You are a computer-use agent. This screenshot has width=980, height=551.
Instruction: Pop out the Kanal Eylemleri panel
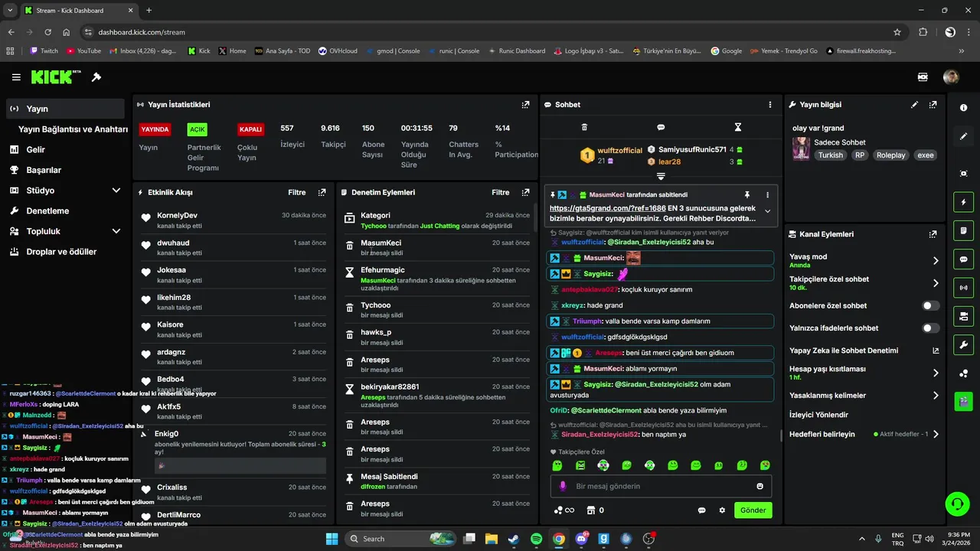pos(933,234)
